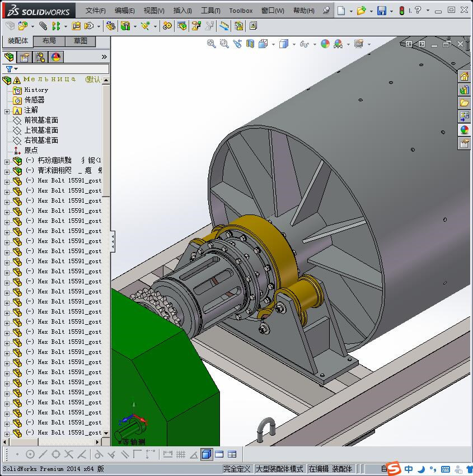
Task: Open the 视图(V) menu
Action: point(154,11)
